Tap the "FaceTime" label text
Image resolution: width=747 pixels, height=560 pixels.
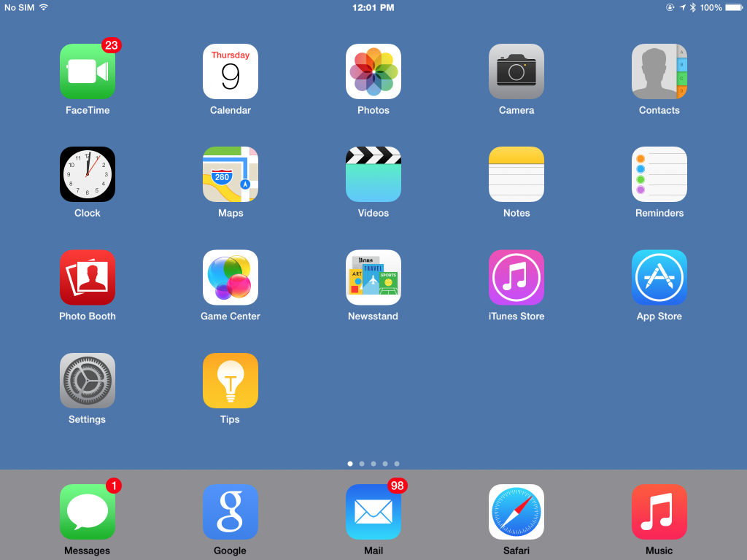click(x=88, y=111)
